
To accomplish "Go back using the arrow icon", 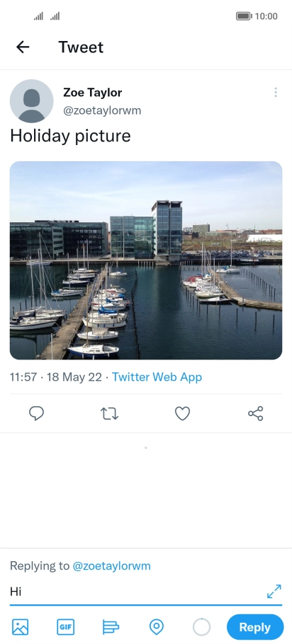I will (23, 47).
